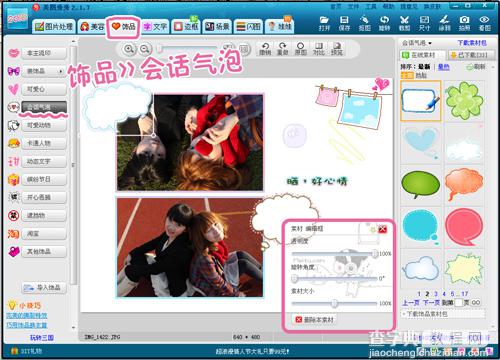500x360 pixels.
Task: Choose the green clover bubble thumbnail
Action: 464,100
